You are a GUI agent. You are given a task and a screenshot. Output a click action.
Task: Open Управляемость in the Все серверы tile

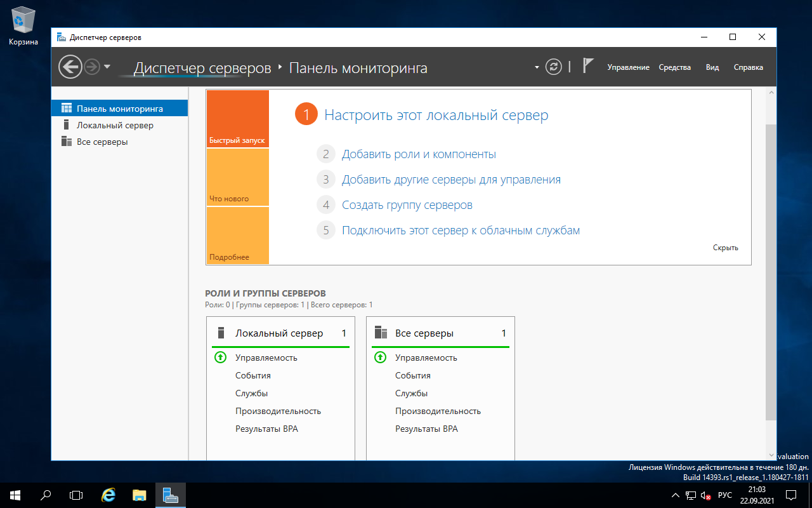[426, 358]
